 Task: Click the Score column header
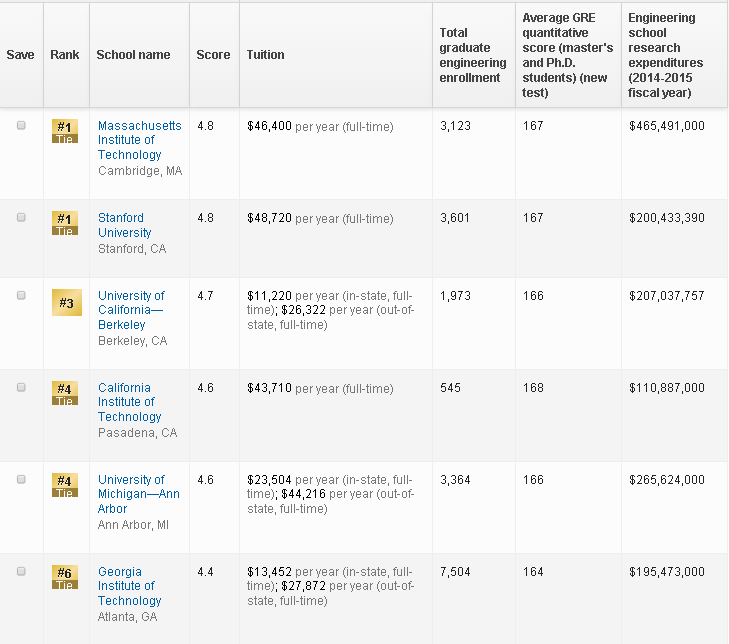(213, 55)
